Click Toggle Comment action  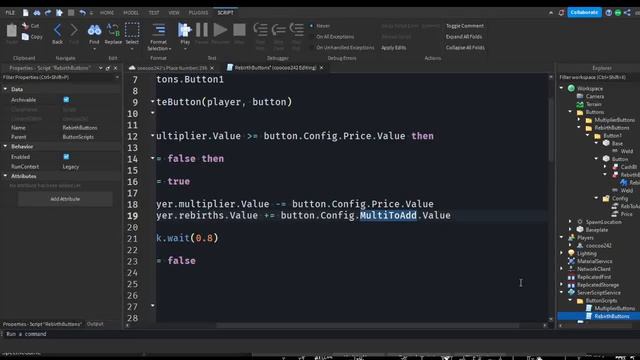point(464,26)
